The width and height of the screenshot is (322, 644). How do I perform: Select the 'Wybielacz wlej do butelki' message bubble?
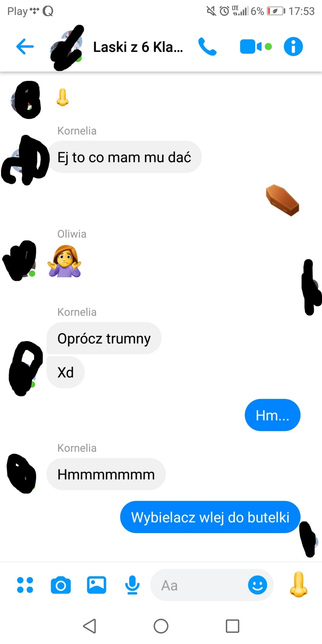click(x=210, y=517)
